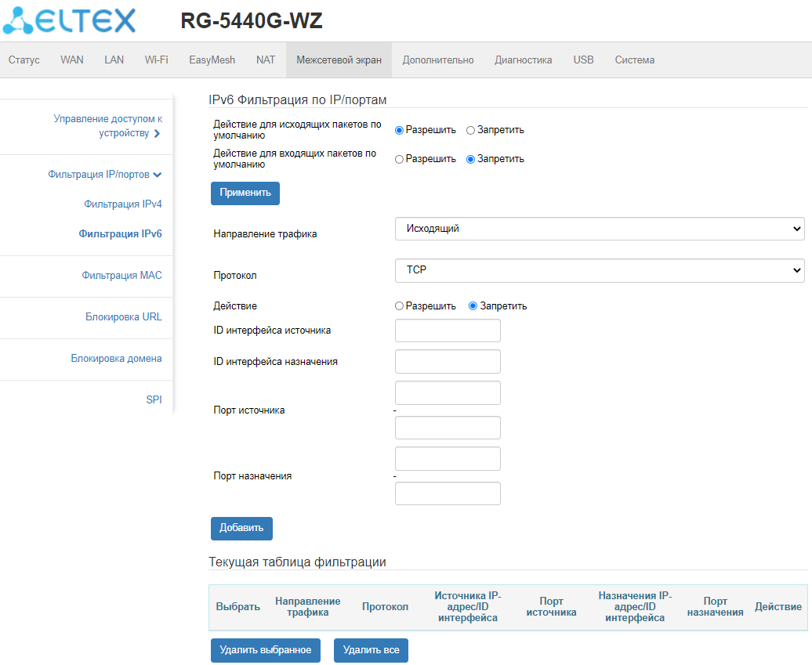Focus the source interface ID field

448,331
